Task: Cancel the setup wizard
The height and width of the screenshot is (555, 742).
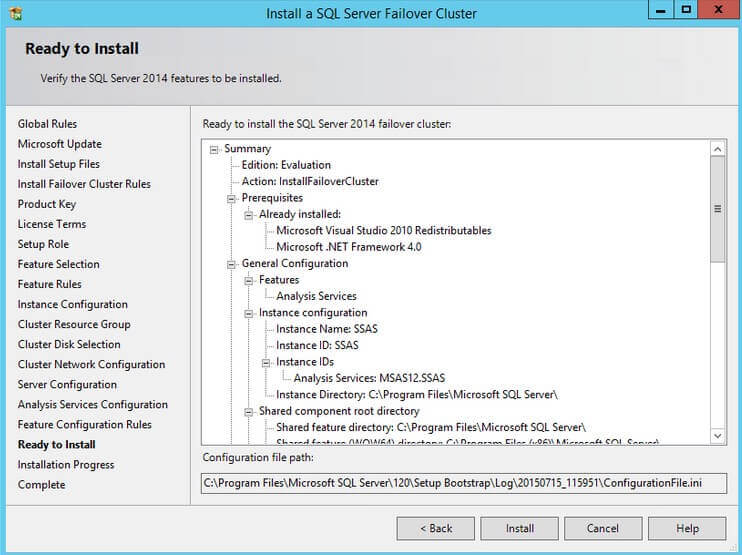Action: point(603,528)
